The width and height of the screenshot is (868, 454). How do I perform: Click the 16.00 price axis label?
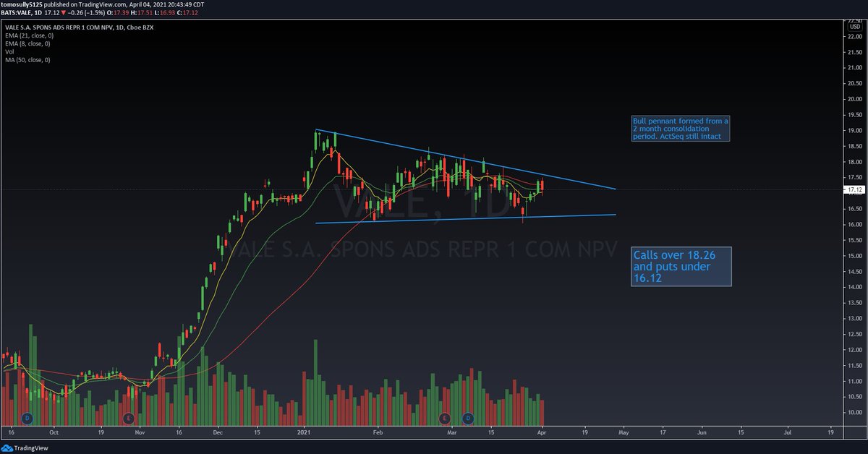coord(854,225)
